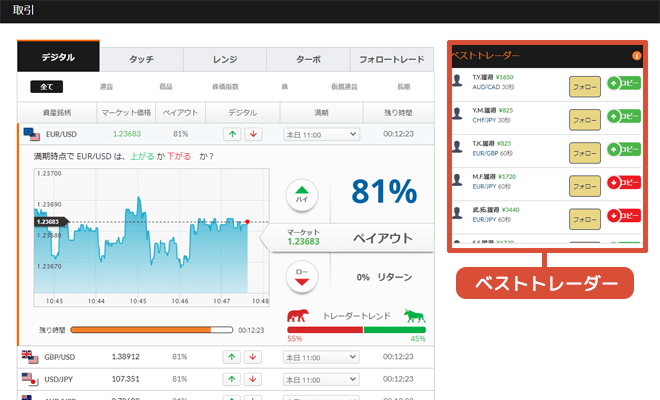Filter assets by 長期
Viewport: 660px width, 400px height.
[x=404, y=87]
